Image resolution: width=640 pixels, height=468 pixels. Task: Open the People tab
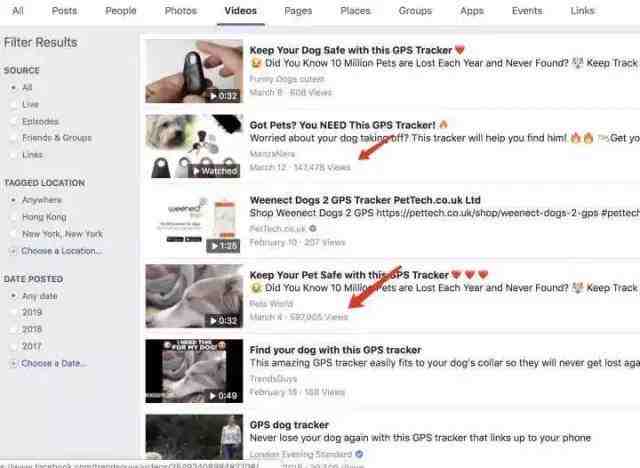click(x=120, y=11)
